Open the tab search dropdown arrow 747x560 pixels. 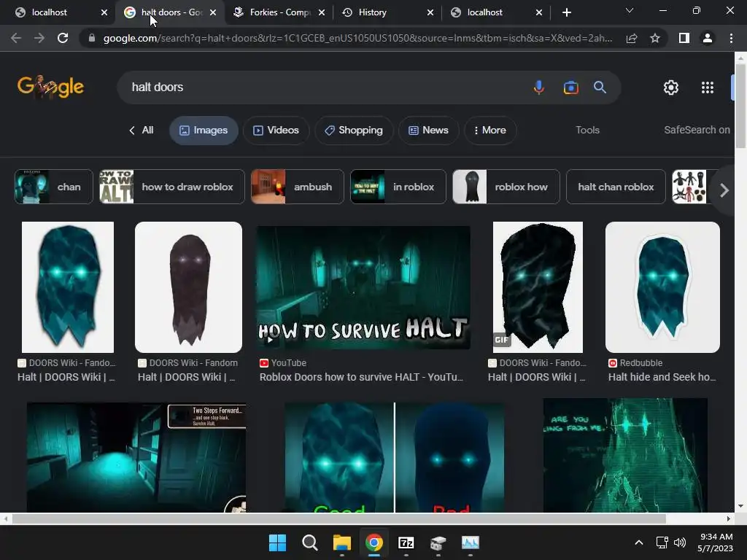click(x=630, y=10)
